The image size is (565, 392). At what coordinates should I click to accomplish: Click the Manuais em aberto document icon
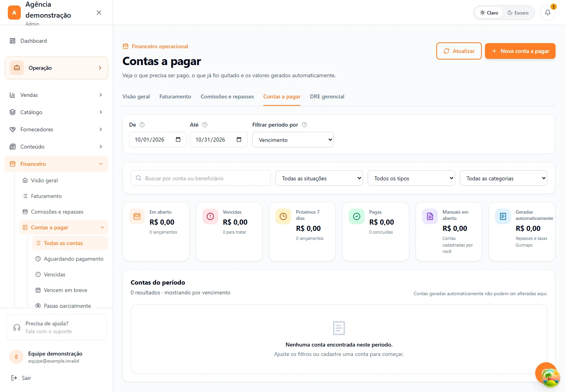click(430, 216)
